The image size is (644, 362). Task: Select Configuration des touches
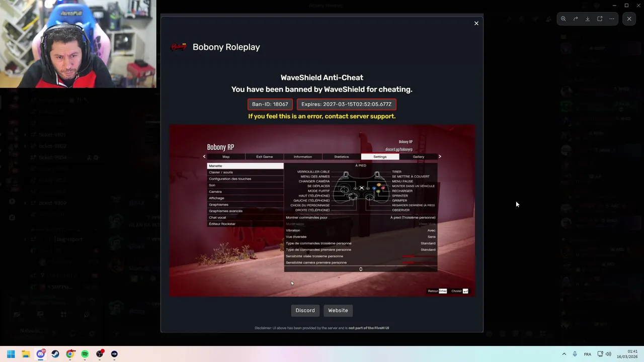[246, 179]
